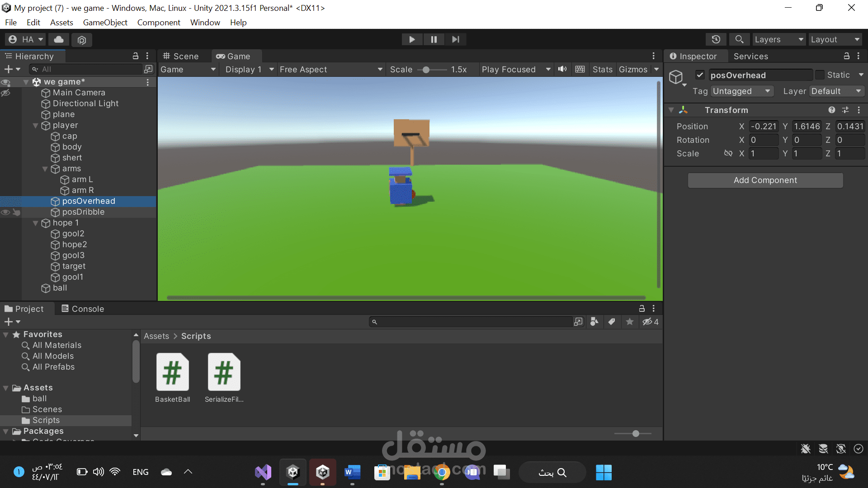The height and width of the screenshot is (488, 868).
Task: Open the GameObject menu
Action: pos(105,22)
